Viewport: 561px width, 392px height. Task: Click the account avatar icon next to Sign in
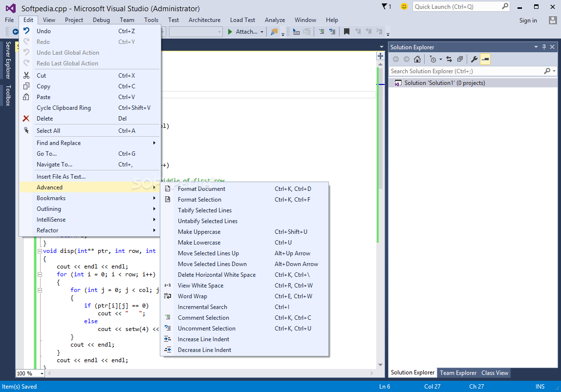coord(552,21)
